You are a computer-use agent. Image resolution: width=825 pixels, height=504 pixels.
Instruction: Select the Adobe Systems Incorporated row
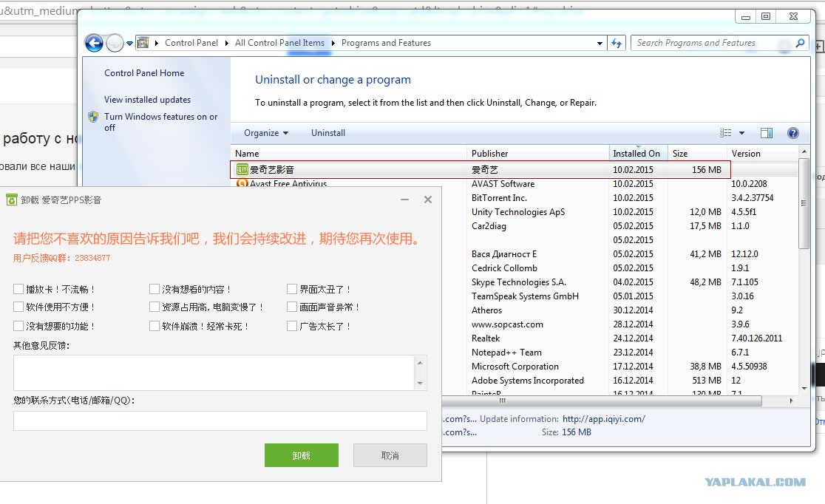coord(619,381)
